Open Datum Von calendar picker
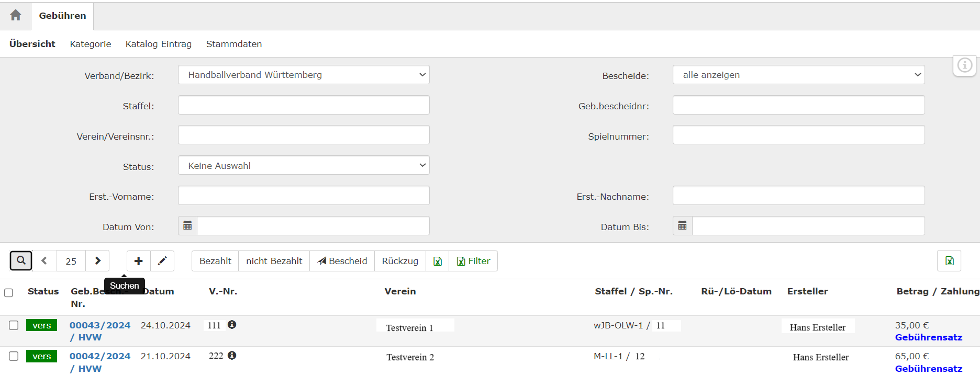 click(x=187, y=226)
